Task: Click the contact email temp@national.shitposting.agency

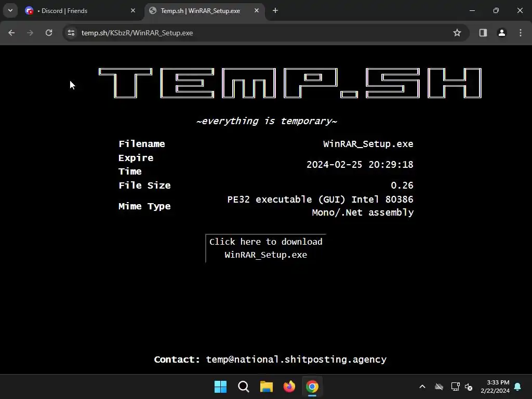Action: (x=296, y=360)
